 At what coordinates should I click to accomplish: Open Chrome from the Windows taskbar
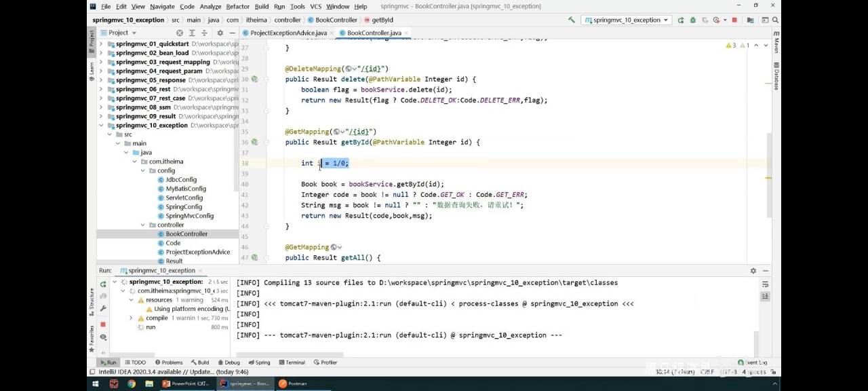click(x=132, y=384)
